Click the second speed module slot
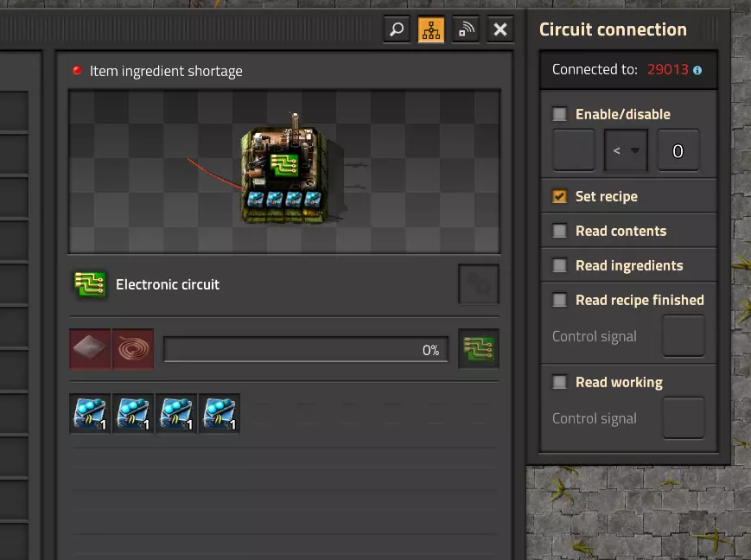This screenshot has width=751, height=560. coord(133,413)
